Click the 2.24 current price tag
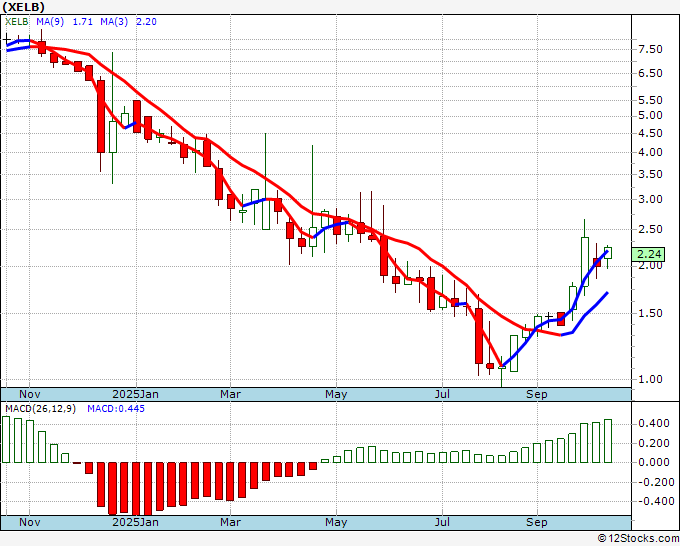The width and height of the screenshot is (680, 546). (x=649, y=254)
